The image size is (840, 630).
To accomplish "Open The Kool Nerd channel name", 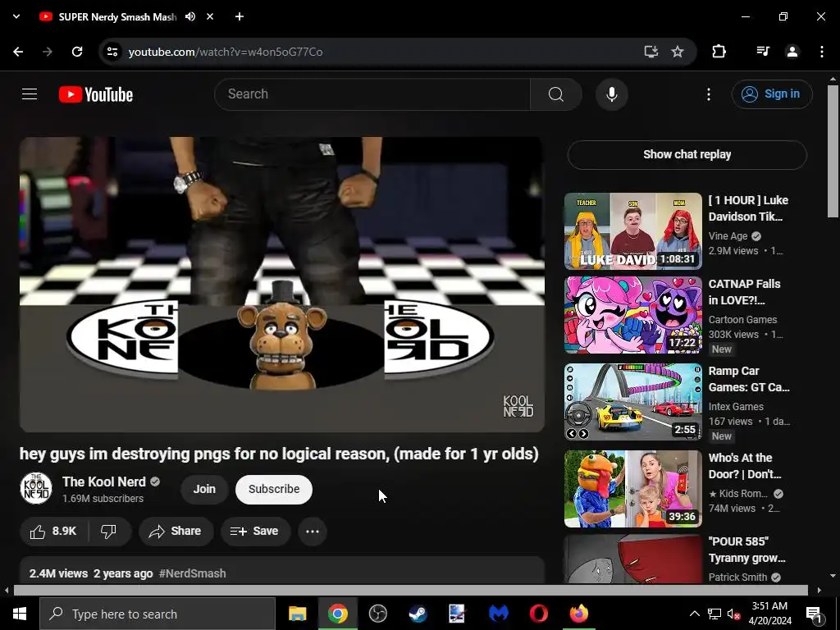I will tap(104, 482).
